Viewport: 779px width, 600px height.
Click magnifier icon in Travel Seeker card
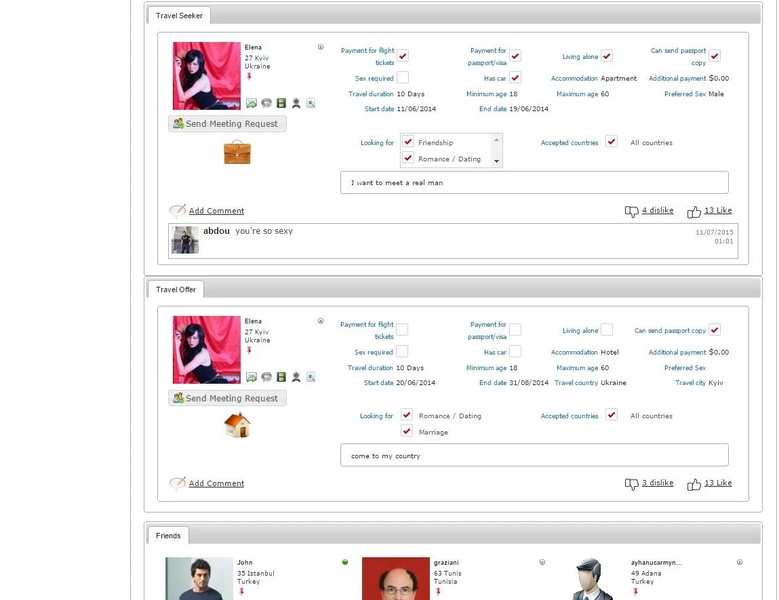(311, 103)
